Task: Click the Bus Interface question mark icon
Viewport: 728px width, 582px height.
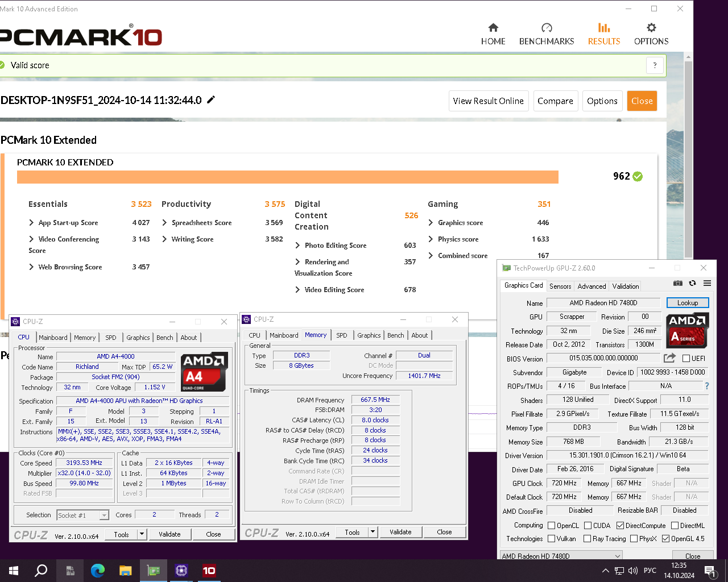Action: click(707, 386)
